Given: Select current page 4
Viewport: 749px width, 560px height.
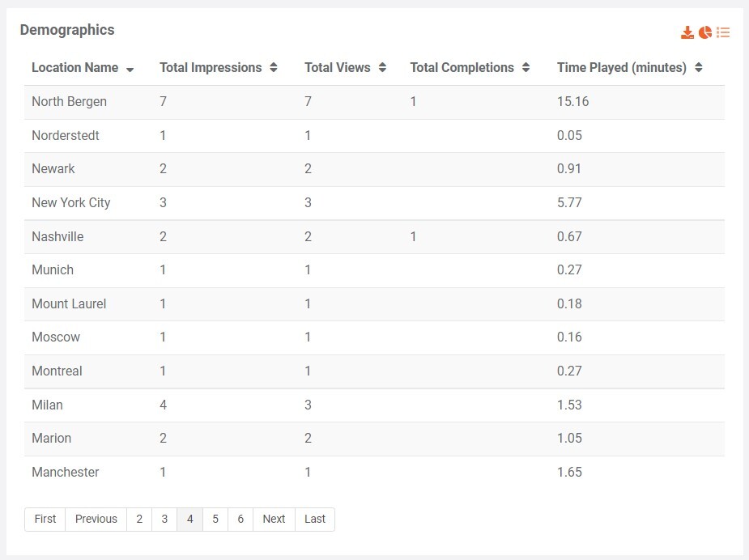Looking at the screenshot, I should [x=189, y=519].
